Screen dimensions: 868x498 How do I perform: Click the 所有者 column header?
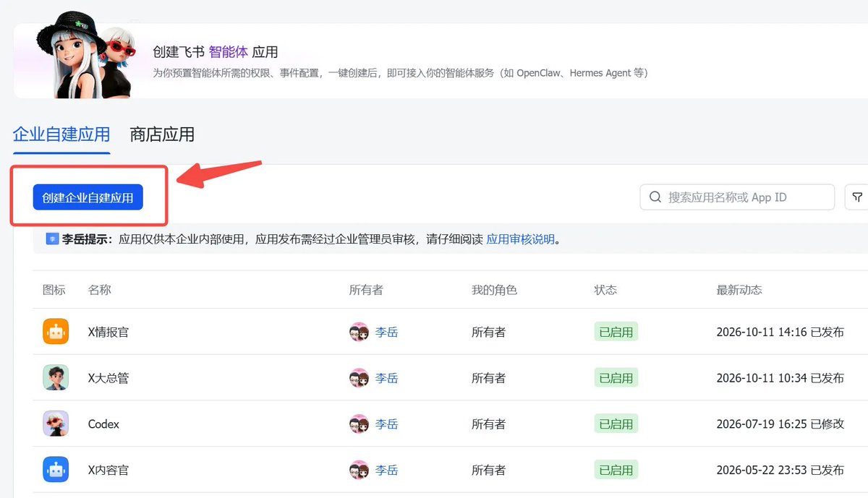366,290
